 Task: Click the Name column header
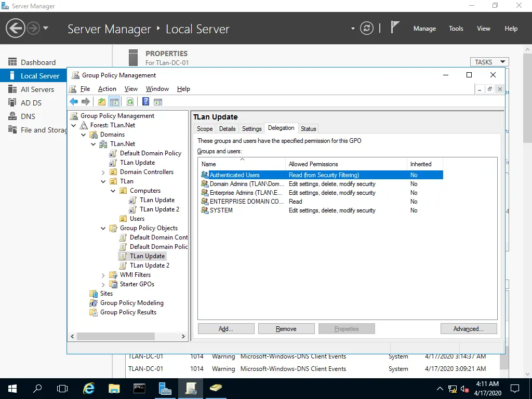click(242, 164)
